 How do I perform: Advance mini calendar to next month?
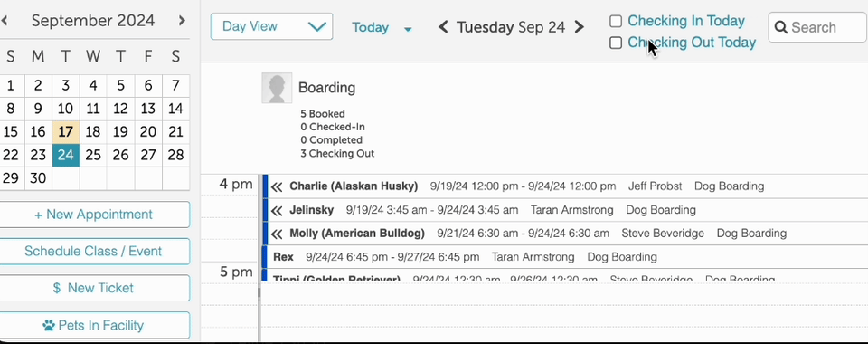(182, 21)
